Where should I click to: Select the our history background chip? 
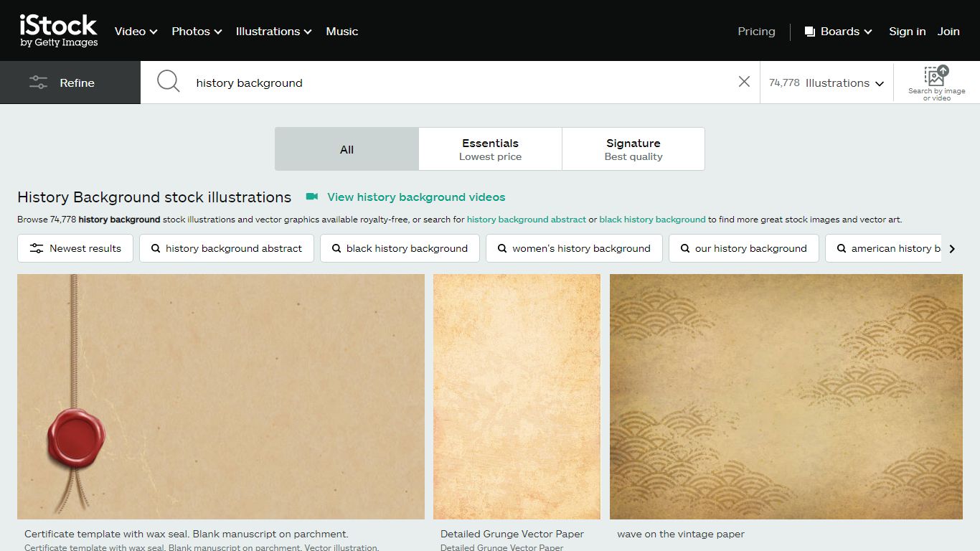(744, 248)
